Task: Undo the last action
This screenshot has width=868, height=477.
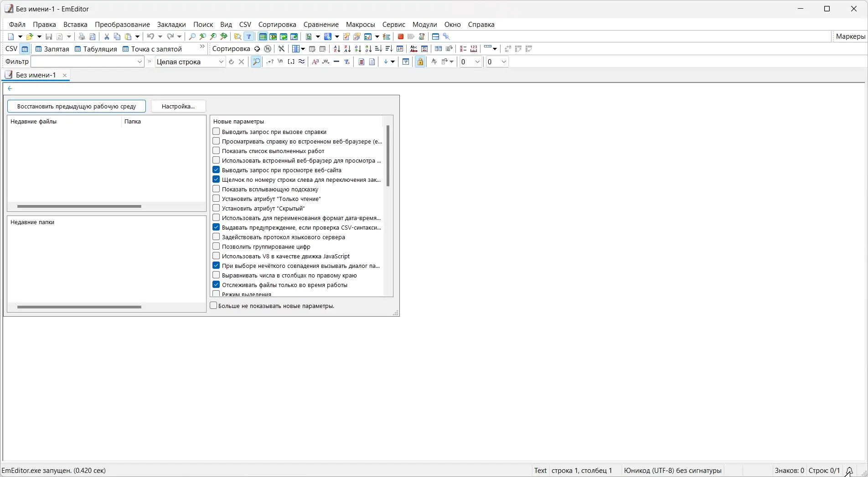Action: (x=151, y=36)
